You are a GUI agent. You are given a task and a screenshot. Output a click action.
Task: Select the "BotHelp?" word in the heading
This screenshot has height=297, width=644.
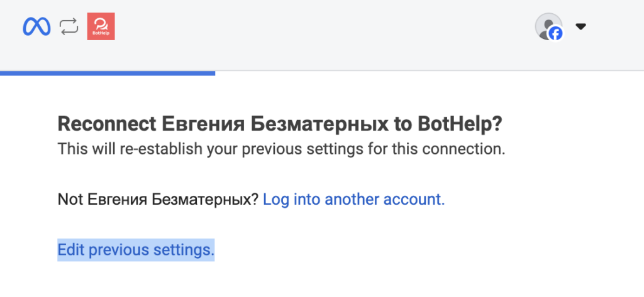[460, 124]
